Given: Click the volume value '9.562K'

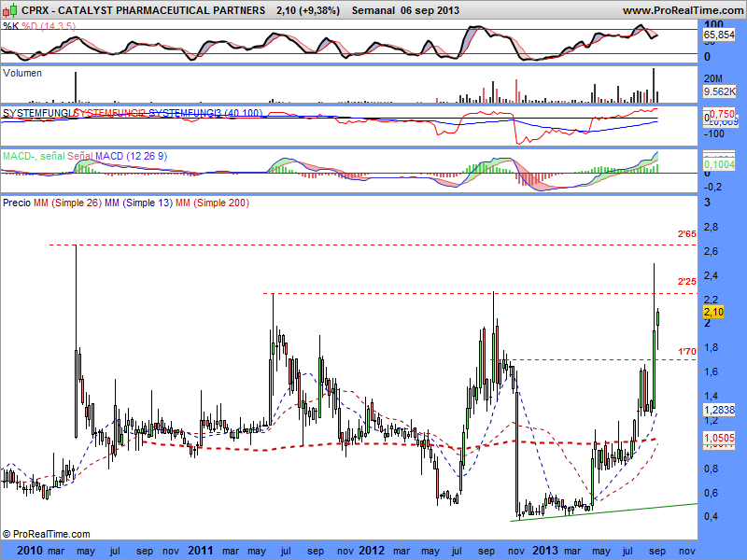Looking at the screenshot, I should pos(719,91).
